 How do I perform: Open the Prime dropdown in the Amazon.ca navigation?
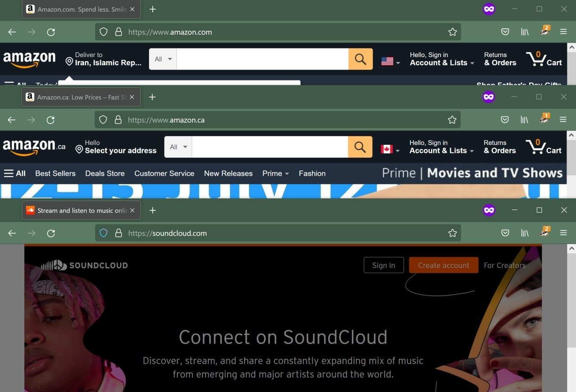(275, 174)
